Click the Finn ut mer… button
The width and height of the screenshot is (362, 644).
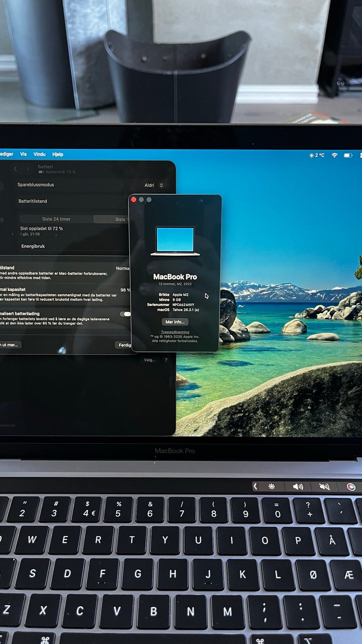click(x=10, y=345)
